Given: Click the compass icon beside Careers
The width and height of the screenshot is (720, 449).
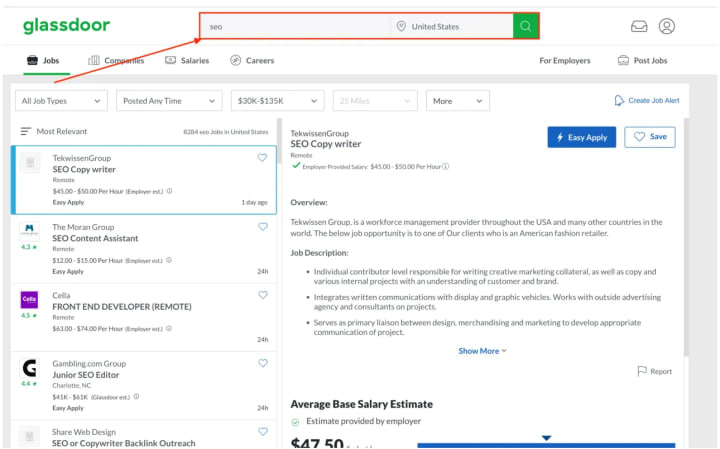Looking at the screenshot, I should (236, 60).
